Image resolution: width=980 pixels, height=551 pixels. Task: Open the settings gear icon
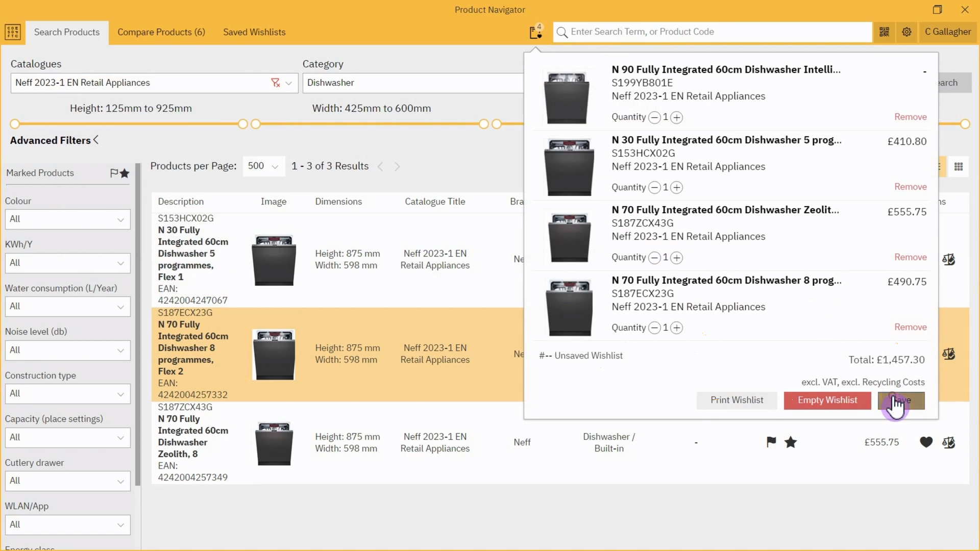tap(906, 32)
